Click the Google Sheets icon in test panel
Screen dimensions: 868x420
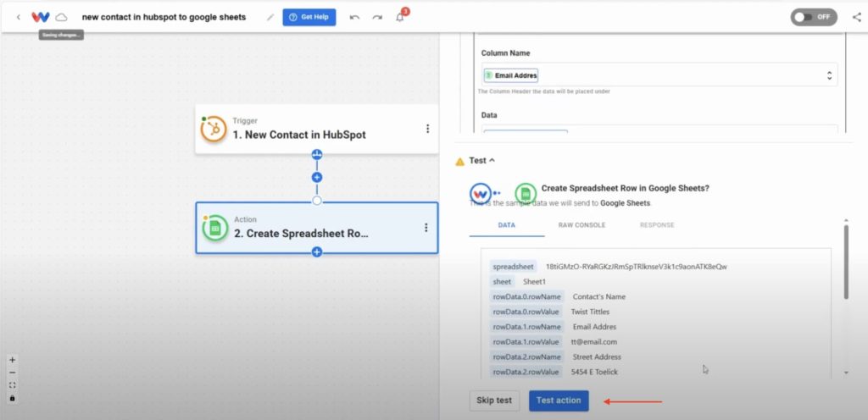click(526, 193)
